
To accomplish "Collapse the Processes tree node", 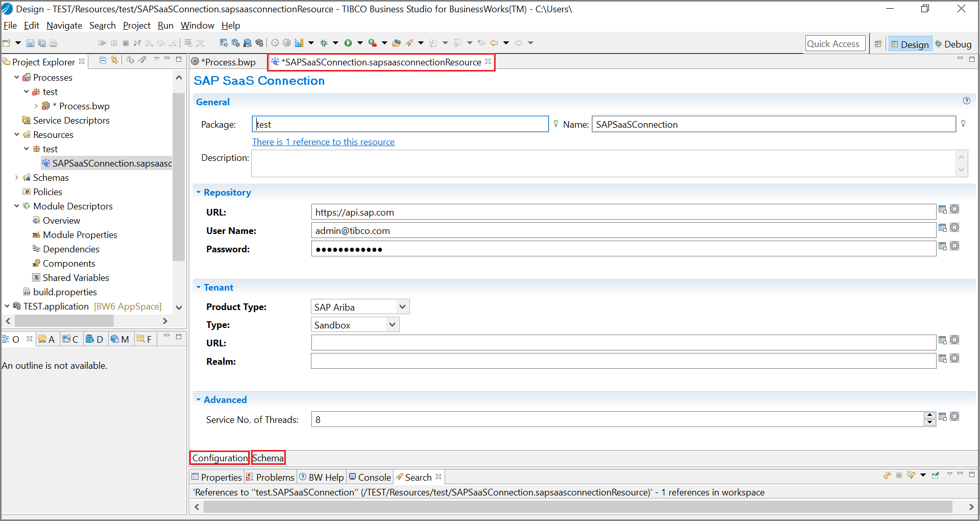I will (16, 78).
